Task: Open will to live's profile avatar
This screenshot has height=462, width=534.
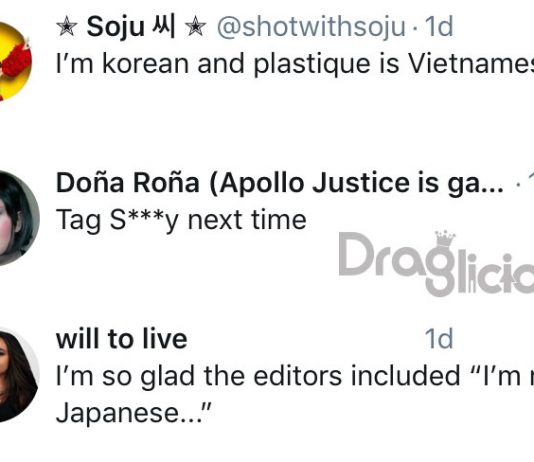Action: pyautogui.click(x=18, y=375)
